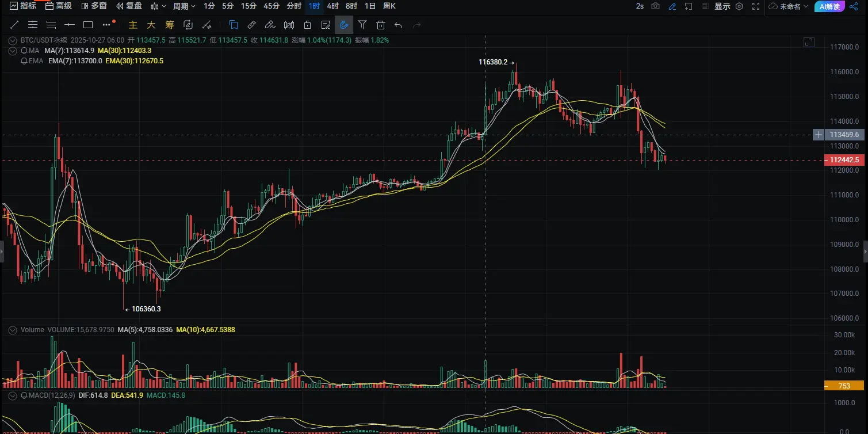
Task: Select the ruler measurement tool
Action: point(252,25)
